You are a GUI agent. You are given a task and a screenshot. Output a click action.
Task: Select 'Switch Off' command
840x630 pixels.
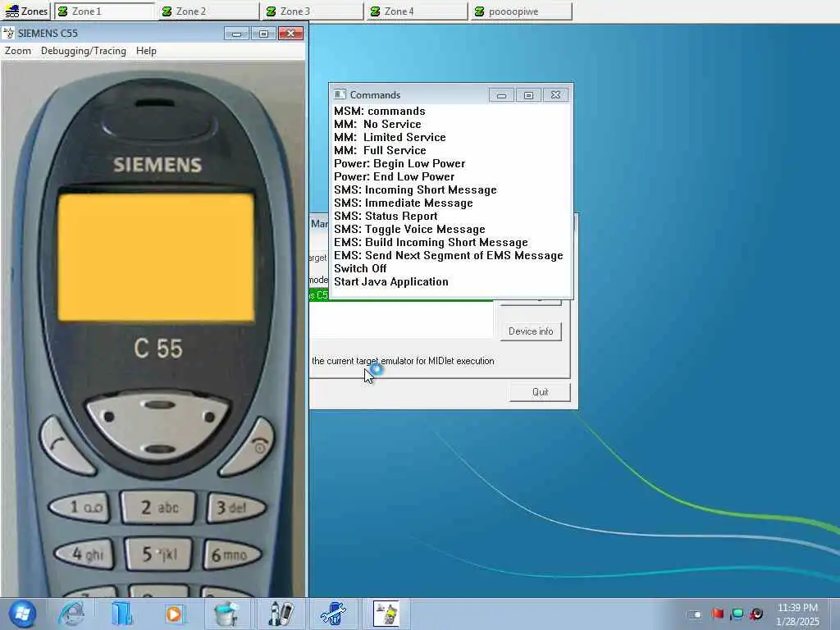[x=360, y=268]
